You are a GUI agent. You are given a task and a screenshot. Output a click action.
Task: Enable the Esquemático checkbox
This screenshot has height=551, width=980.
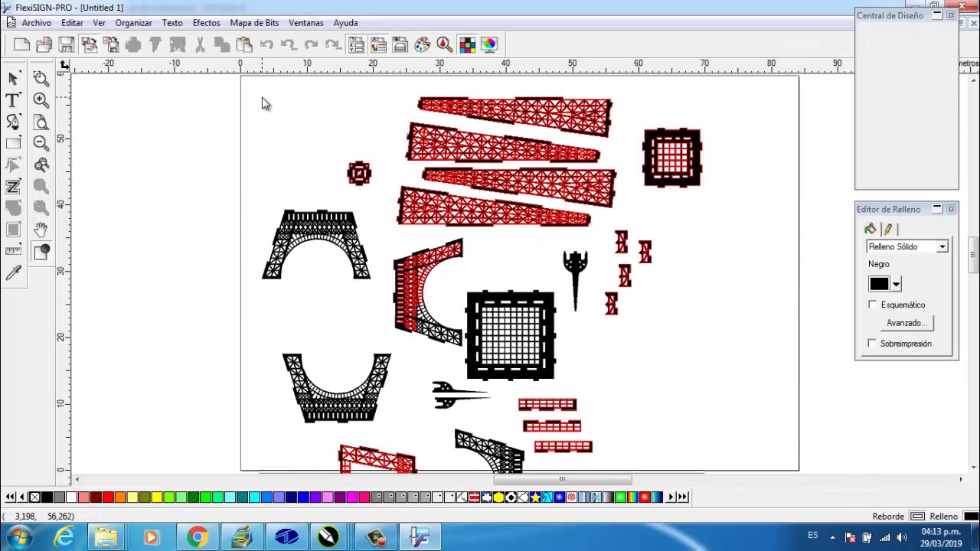tap(872, 305)
